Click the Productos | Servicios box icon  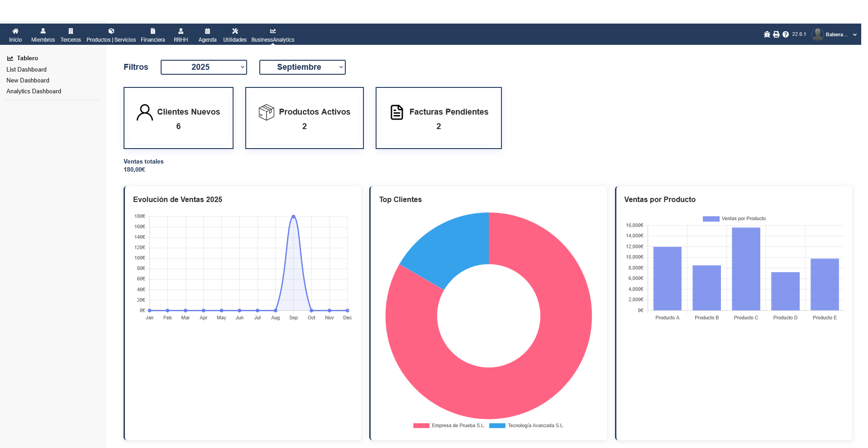111,31
